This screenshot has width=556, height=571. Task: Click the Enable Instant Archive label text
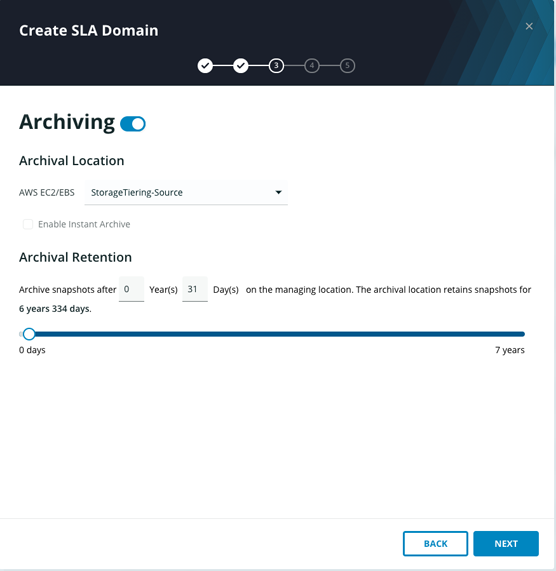[84, 224]
